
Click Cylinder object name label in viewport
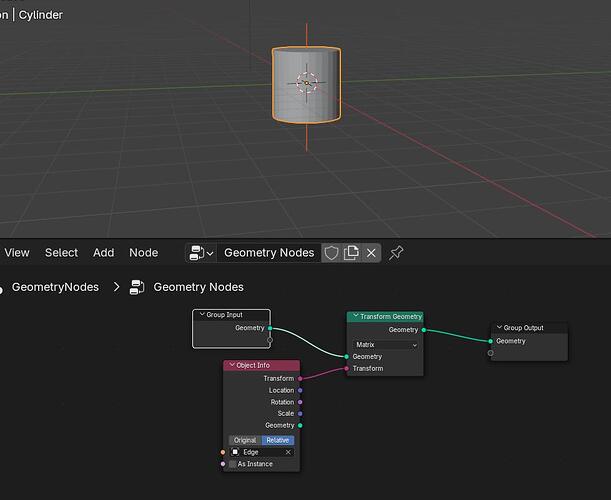(x=41, y=15)
